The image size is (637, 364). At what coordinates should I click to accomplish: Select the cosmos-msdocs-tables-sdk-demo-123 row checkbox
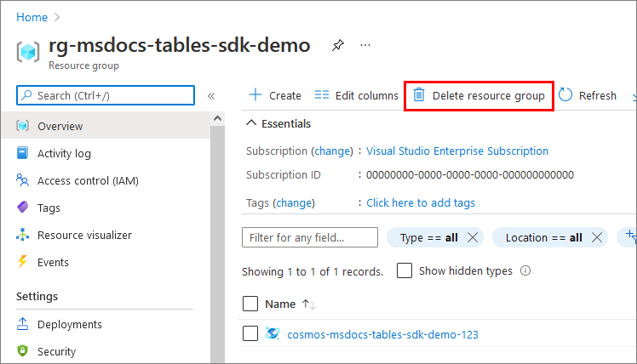pos(250,334)
